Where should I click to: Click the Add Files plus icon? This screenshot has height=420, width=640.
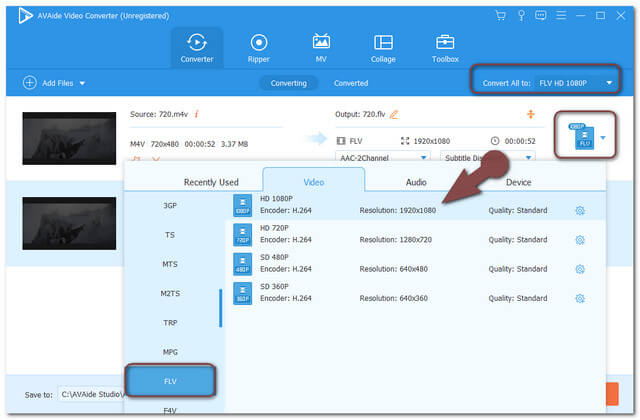coord(30,82)
